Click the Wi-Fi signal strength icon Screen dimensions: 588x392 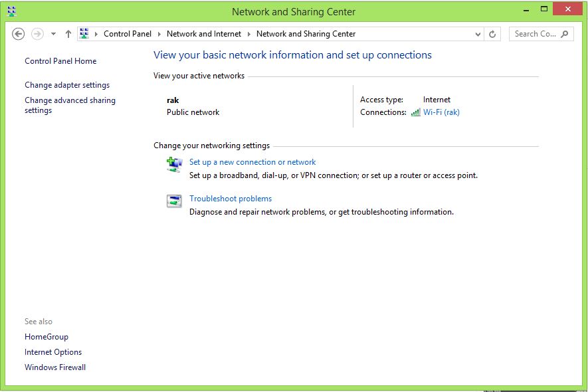[415, 112]
